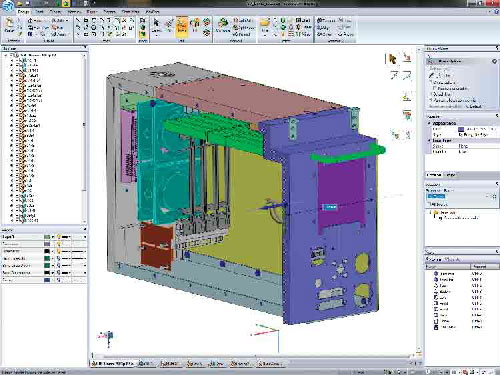Switch to the Selection panel tab

434,175
